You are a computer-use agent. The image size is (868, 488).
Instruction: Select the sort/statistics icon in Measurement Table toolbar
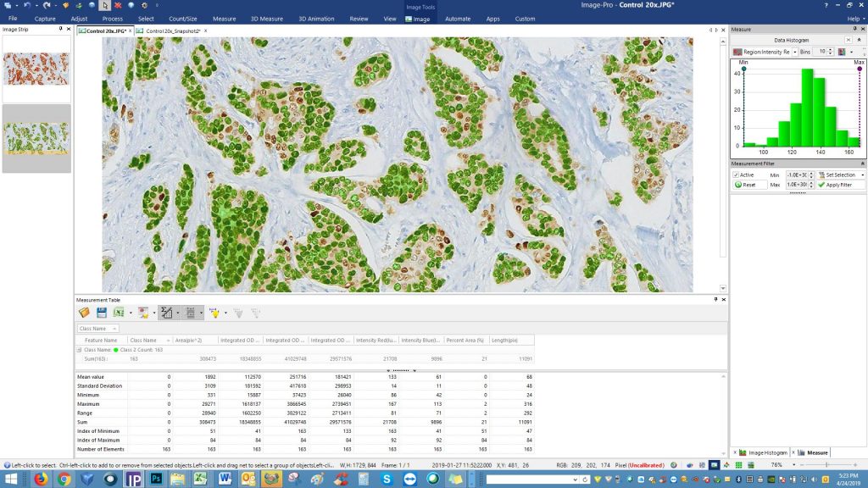point(168,313)
